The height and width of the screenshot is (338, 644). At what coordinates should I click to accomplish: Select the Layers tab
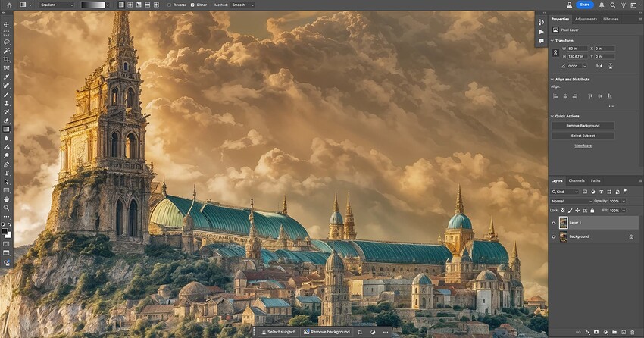(557, 180)
